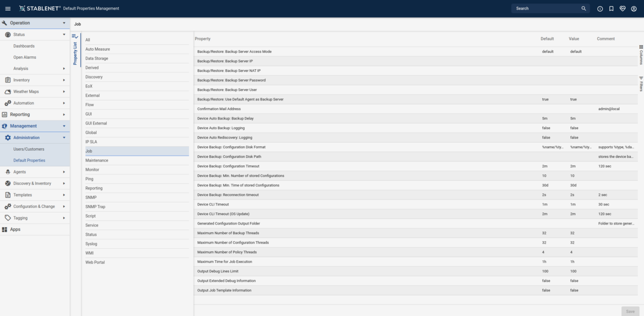The image size is (644, 316).
Task: Click the search magnifier icon
Action: point(584,9)
